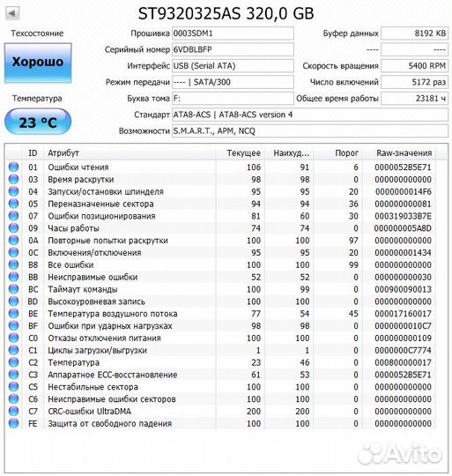Click the Общее время работы value field
The height and width of the screenshot is (476, 452).
coord(414,99)
